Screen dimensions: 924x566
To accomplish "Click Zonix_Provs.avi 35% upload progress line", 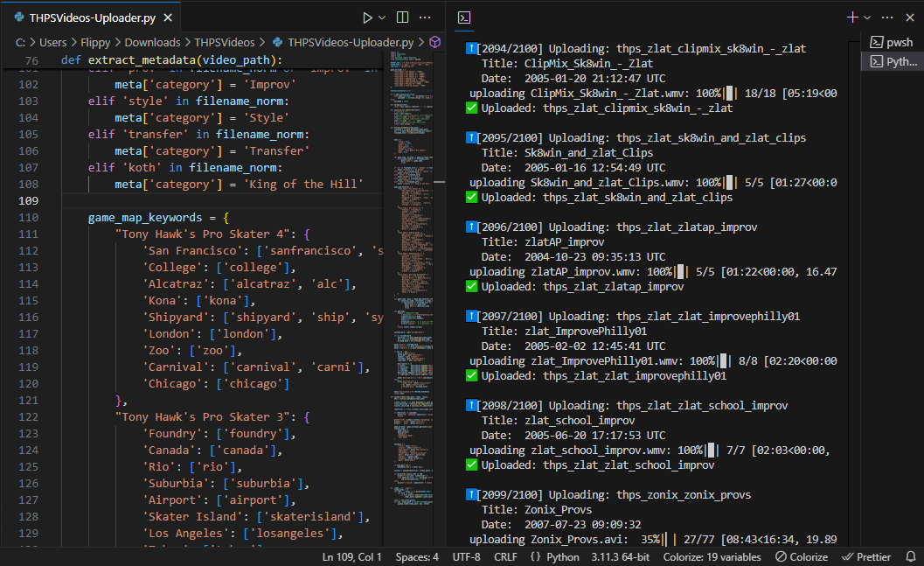I will [x=653, y=540].
